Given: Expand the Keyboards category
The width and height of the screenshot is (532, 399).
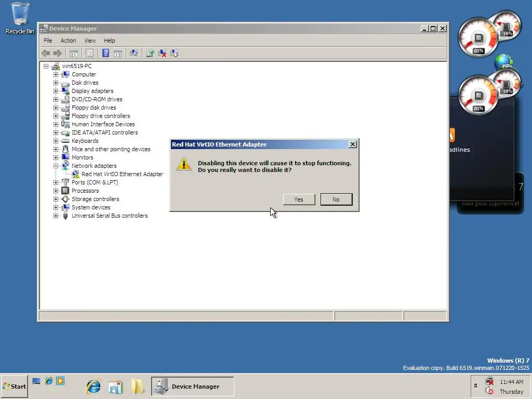Looking at the screenshot, I should coord(56,141).
